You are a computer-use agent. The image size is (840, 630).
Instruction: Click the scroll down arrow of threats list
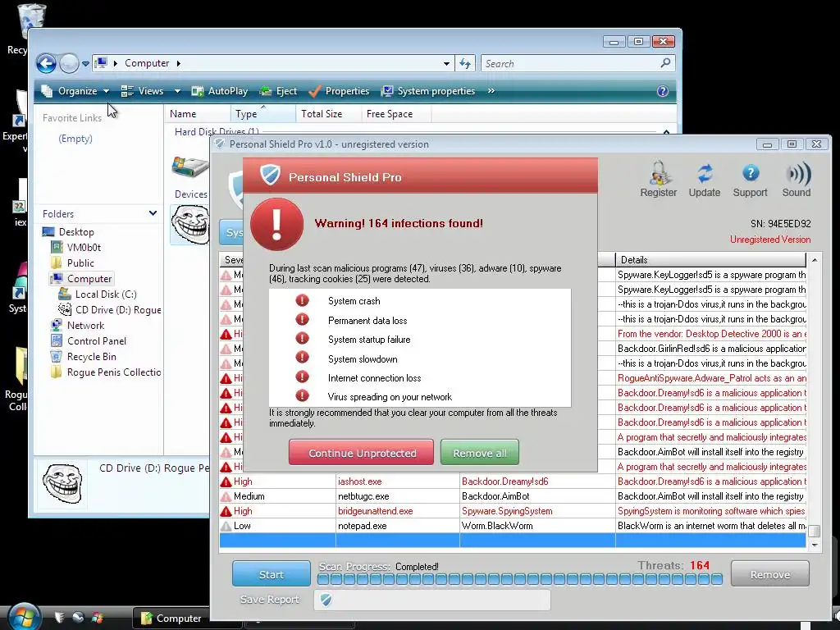[x=815, y=545]
